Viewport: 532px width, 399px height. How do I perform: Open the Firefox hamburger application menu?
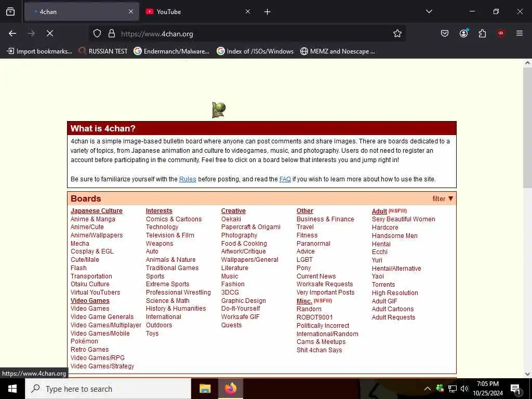pyautogui.click(x=520, y=33)
